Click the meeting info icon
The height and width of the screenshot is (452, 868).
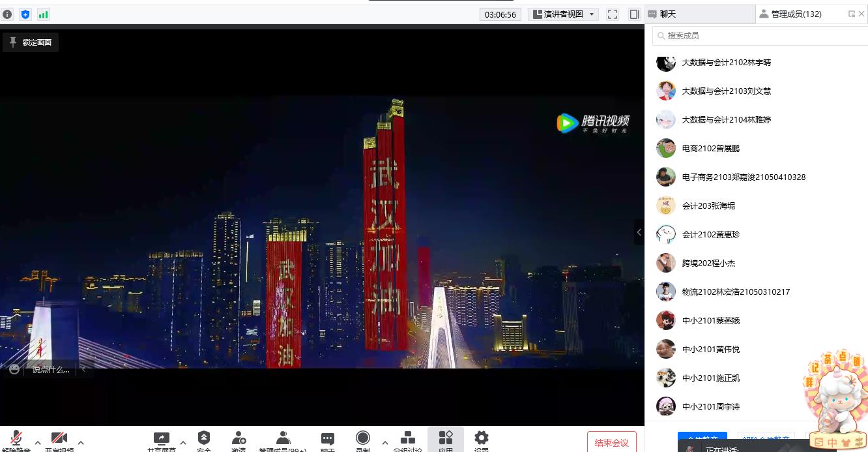point(7,14)
